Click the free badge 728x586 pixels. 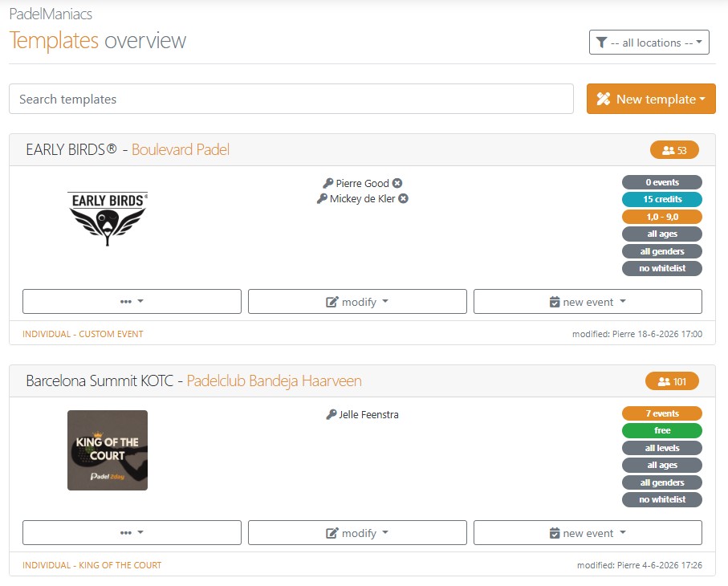662,430
